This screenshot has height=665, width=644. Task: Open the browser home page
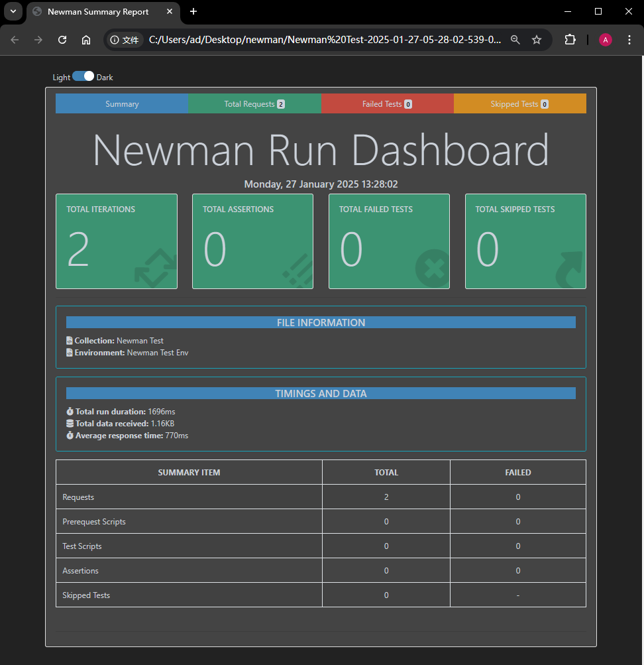click(x=86, y=40)
